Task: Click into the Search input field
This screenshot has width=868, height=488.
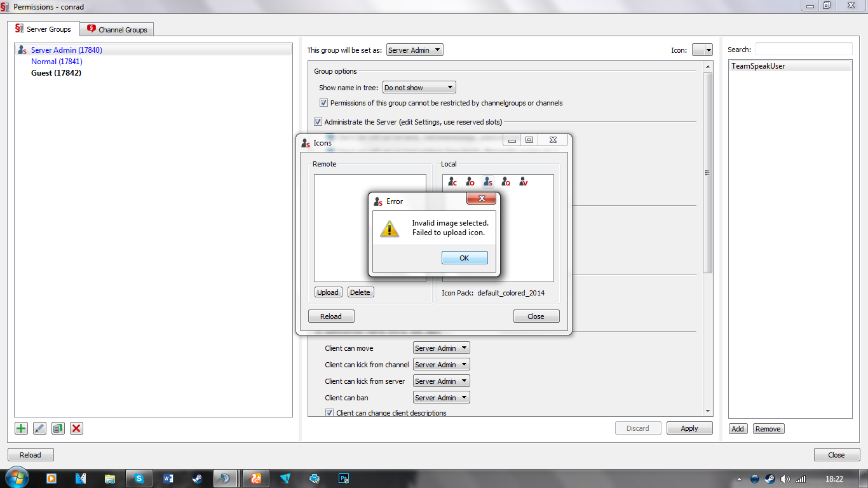Action: [804, 50]
